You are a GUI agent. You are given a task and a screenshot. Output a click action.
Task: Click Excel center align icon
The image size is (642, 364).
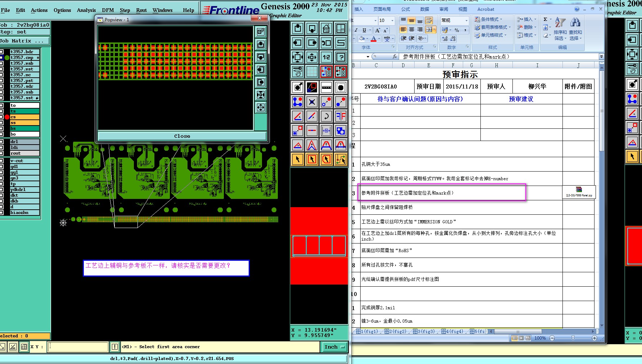411,29
